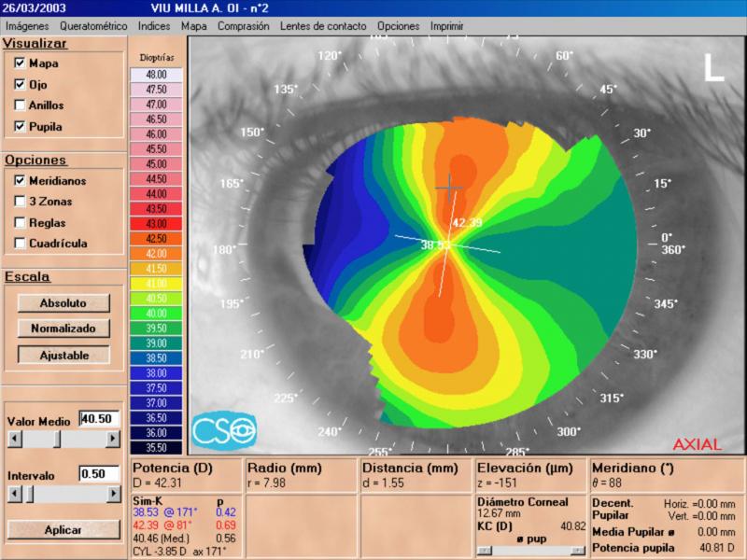Switch scale to Normalizado

tap(63, 329)
